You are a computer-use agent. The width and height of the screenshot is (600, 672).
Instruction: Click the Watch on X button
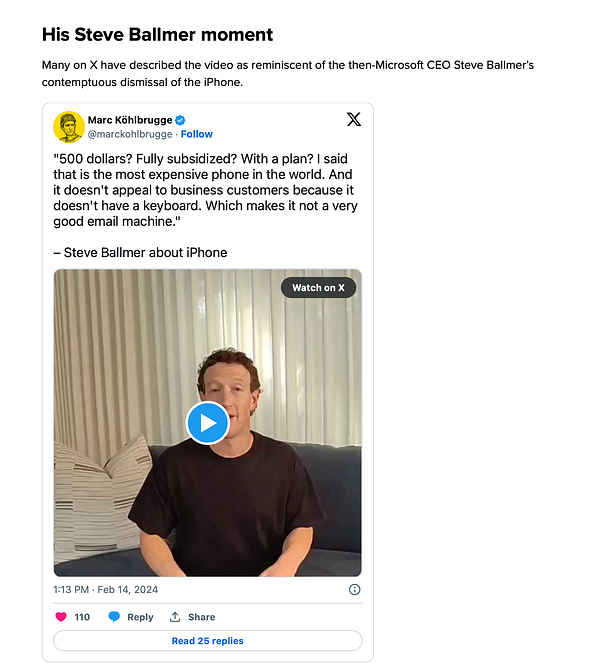[x=318, y=288]
